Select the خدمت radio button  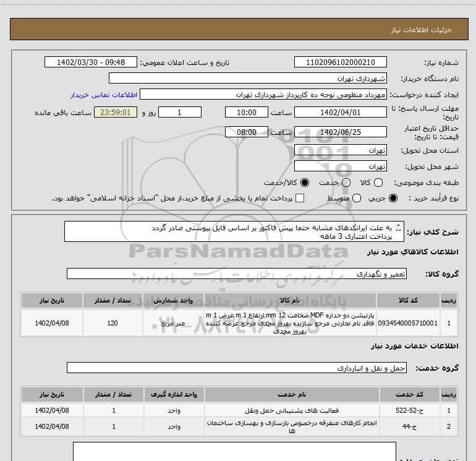pyautogui.click(x=346, y=183)
